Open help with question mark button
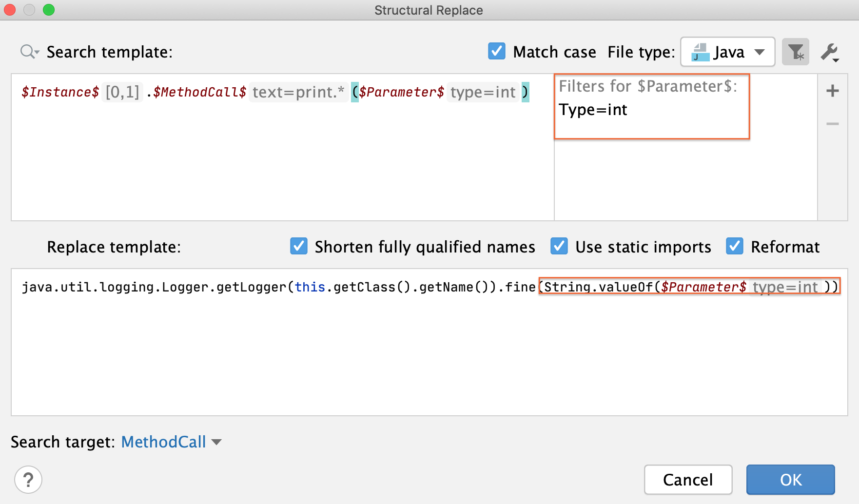859x504 pixels. (x=28, y=480)
